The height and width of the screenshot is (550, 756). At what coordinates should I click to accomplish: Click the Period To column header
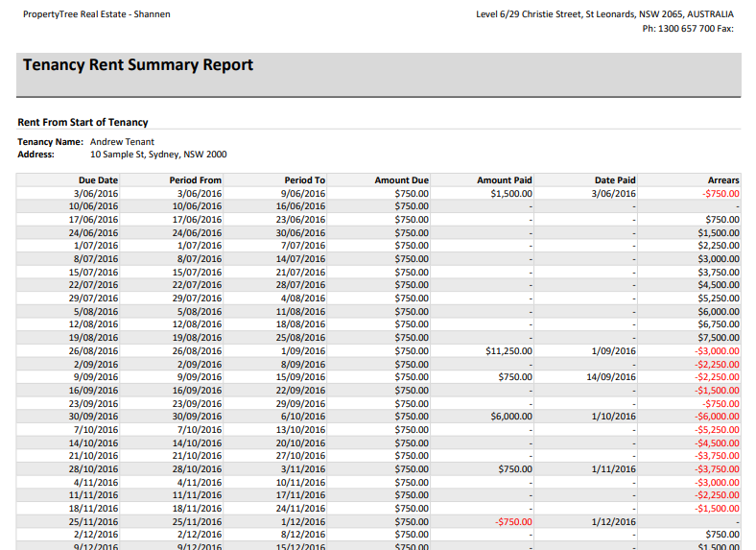pyautogui.click(x=305, y=179)
